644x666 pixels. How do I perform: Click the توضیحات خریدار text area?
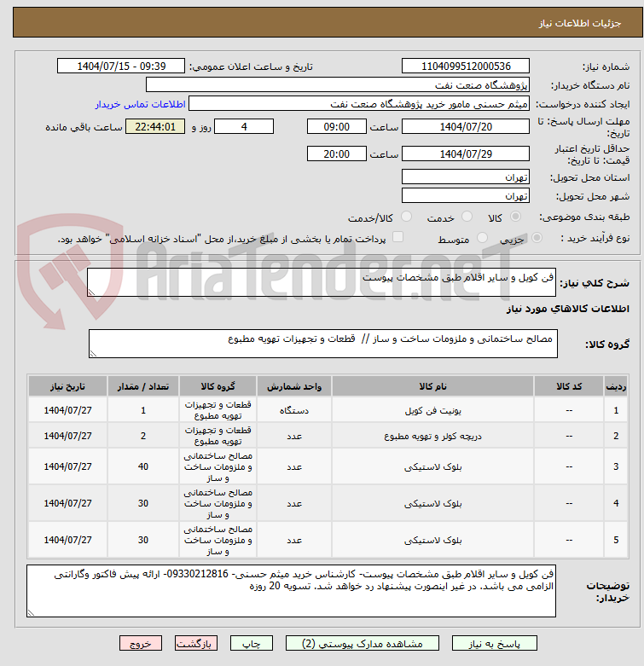tap(291, 591)
